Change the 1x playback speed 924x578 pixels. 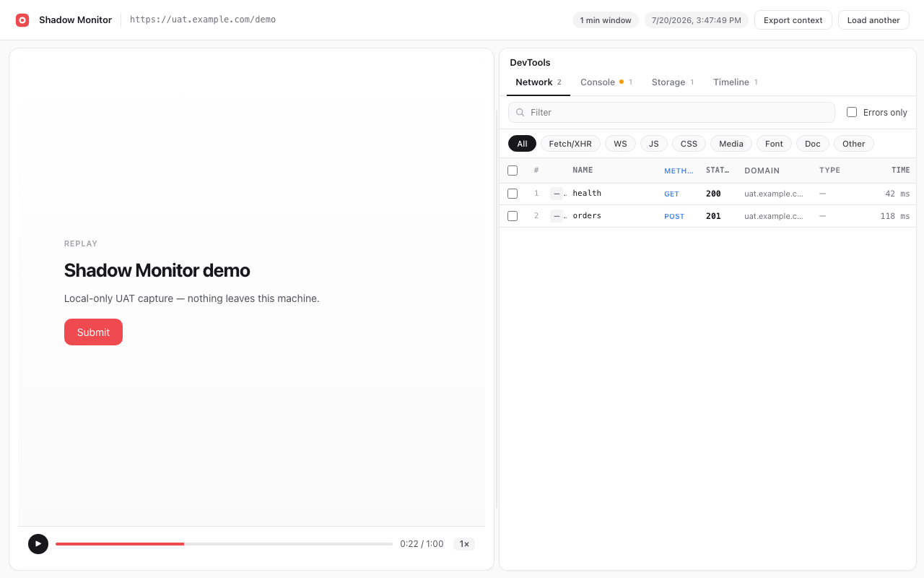point(464,544)
